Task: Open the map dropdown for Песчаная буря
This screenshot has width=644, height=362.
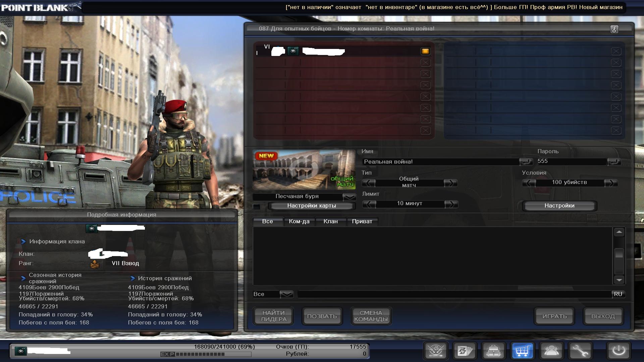Action: point(350,197)
